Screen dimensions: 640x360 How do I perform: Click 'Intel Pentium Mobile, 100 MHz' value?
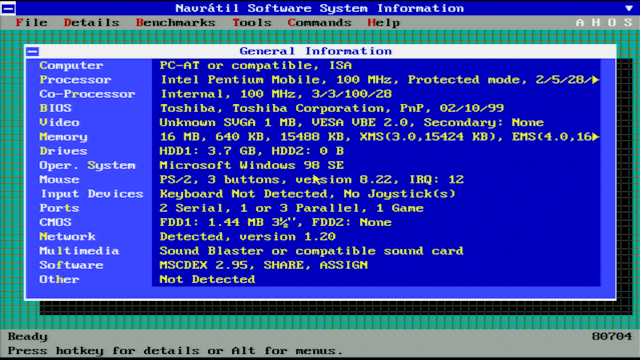[x=276, y=80]
